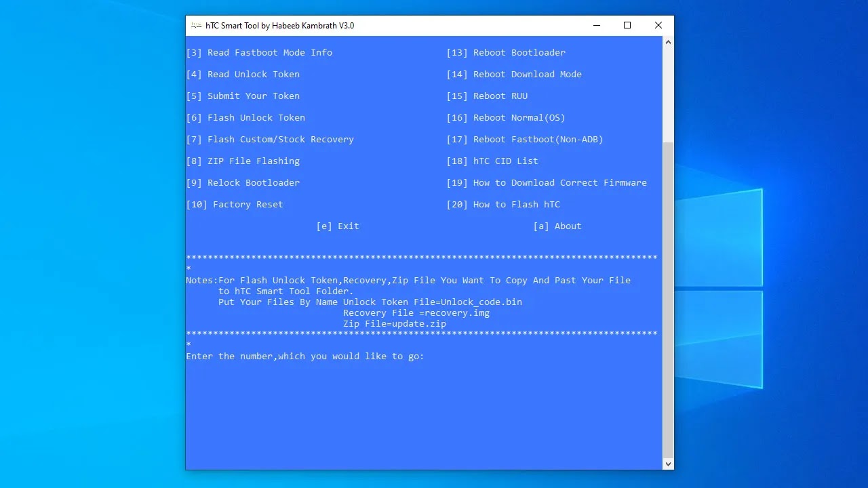Close the hTC Smart Tool window
This screenshot has width=868, height=488.
pos(658,26)
